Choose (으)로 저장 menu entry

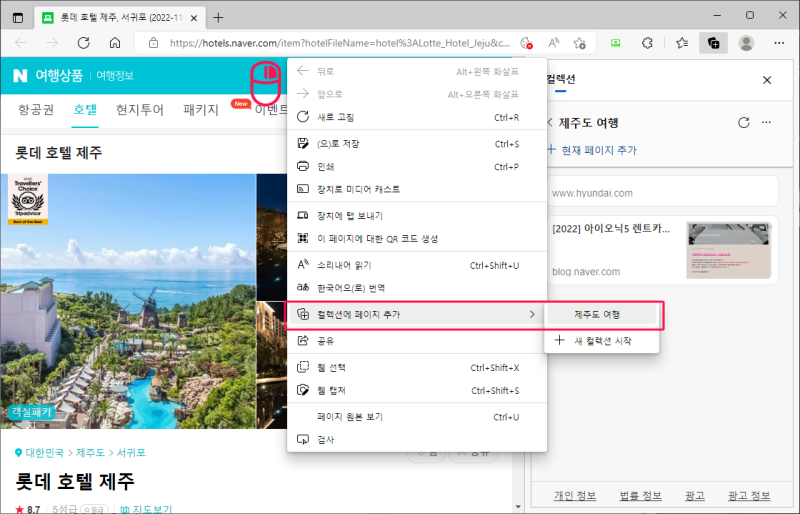417,144
